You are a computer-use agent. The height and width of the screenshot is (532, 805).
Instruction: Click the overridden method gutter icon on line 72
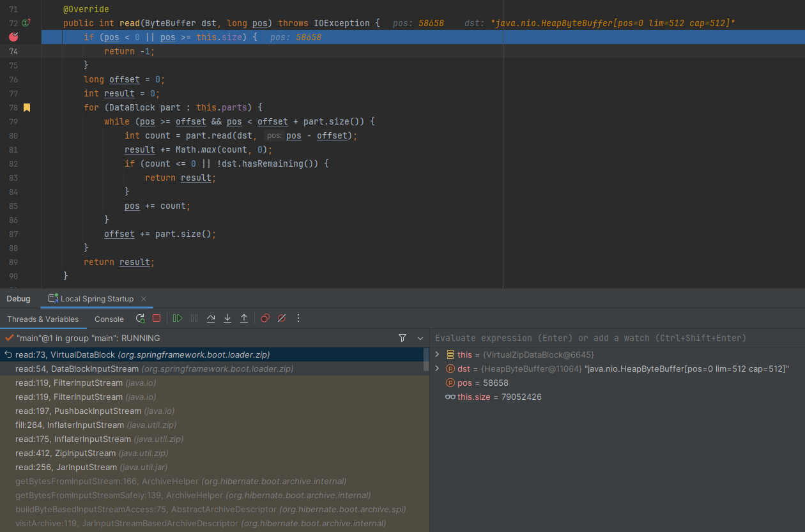click(x=24, y=22)
